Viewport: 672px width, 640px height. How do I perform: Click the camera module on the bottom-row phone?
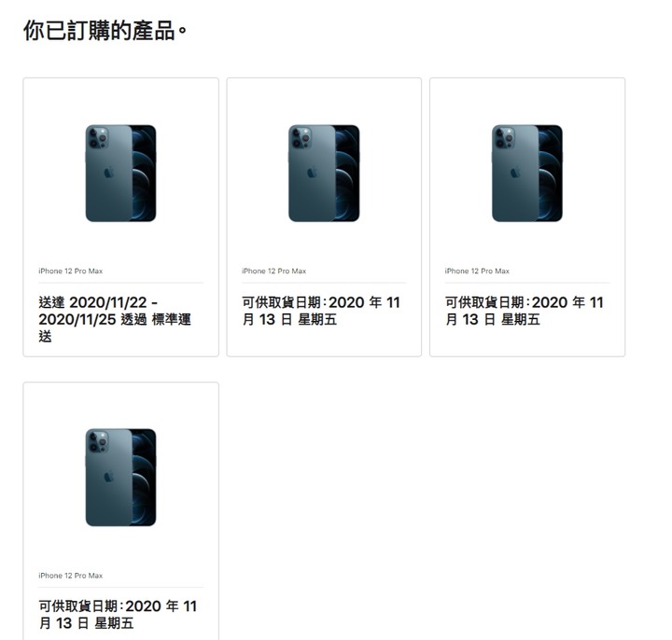97,441
